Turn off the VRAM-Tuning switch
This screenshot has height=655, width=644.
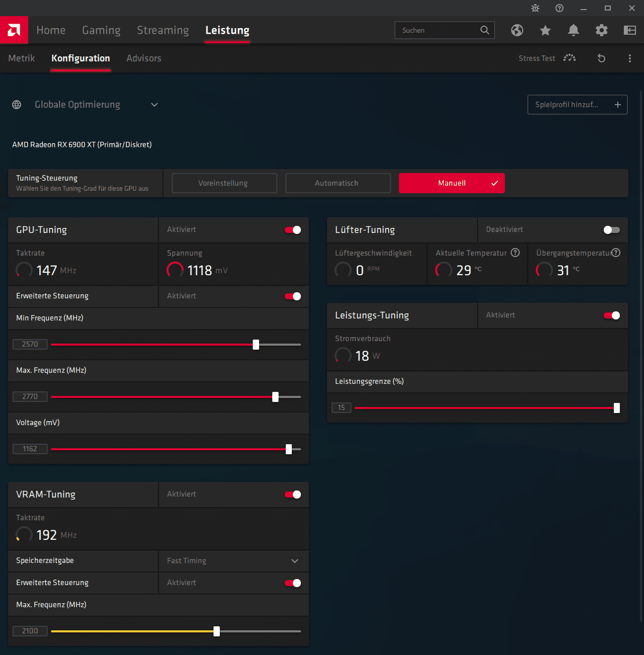[293, 495]
